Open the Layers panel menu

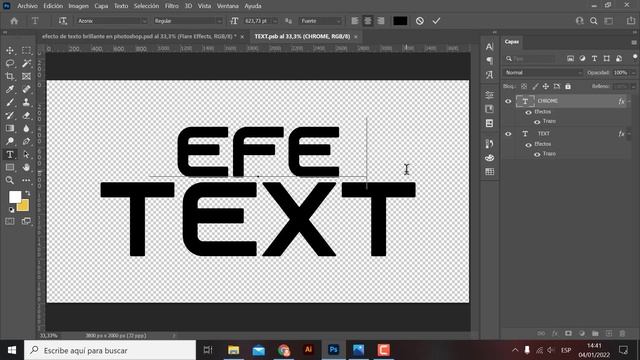click(633, 42)
